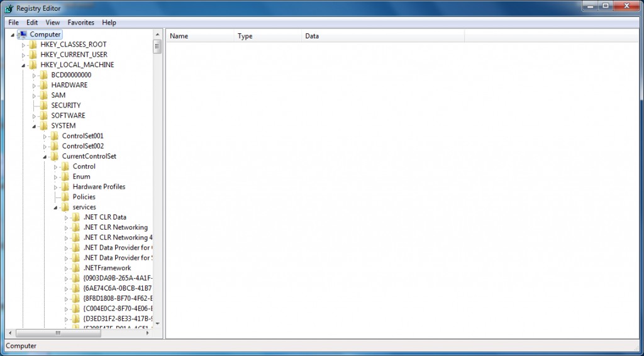644x356 pixels.
Task: Expand the HKEY_CLASSES_ROOT key
Action: click(x=23, y=45)
